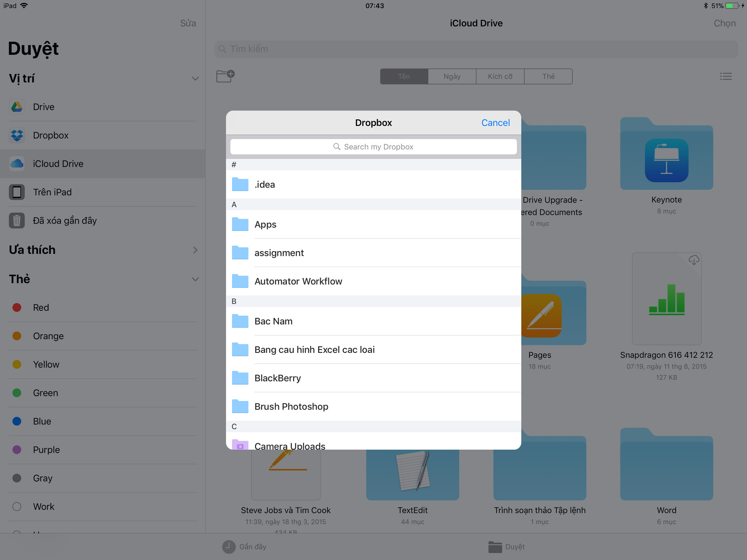Screen dimensions: 747x560
Task: Sort by Kích cỡ tab
Action: 500,76
